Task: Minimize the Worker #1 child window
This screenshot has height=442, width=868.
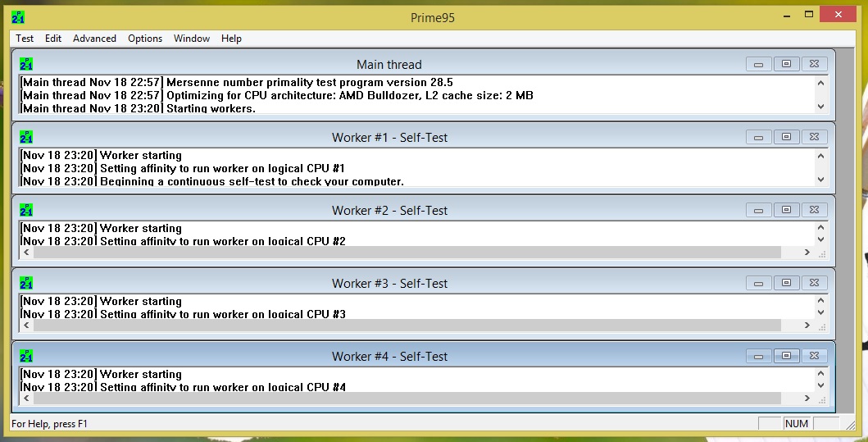Action: coord(758,137)
